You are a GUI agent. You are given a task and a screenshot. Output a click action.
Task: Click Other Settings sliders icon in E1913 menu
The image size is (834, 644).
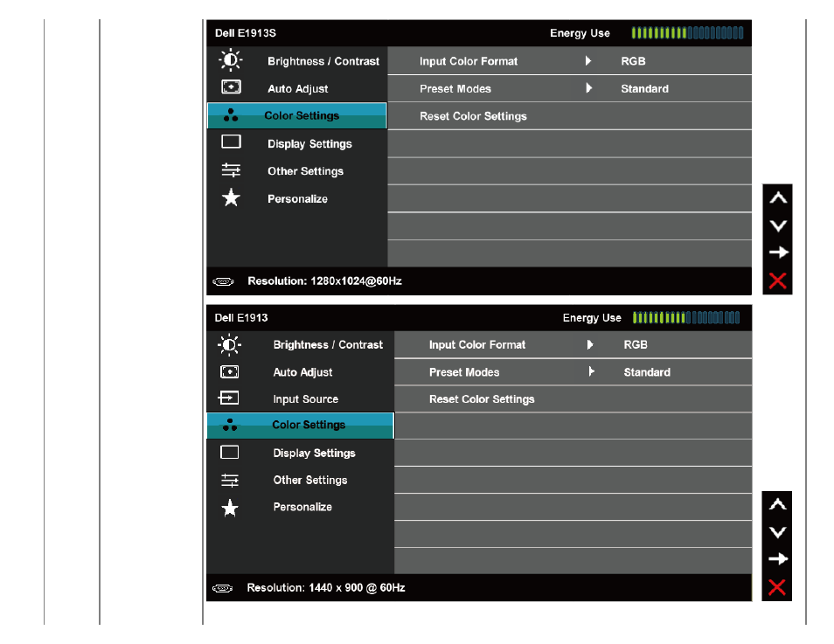pos(230,481)
